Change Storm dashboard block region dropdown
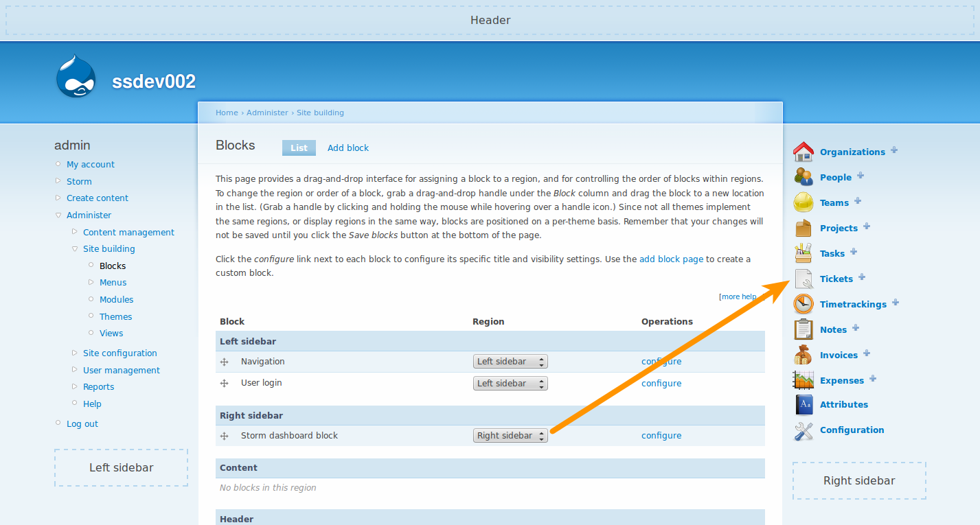Image resolution: width=980 pixels, height=525 pixels. click(510, 435)
